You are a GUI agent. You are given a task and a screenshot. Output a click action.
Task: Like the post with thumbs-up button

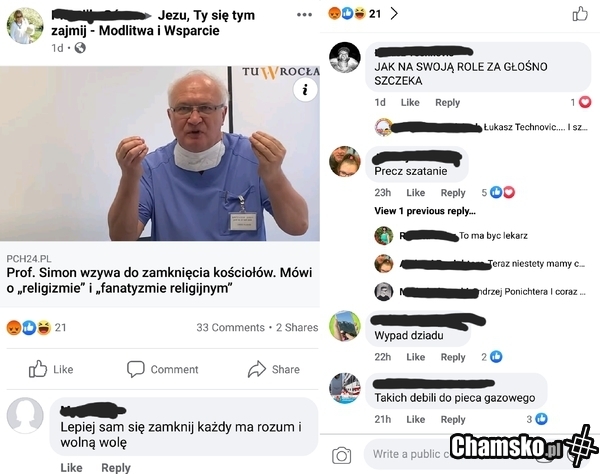(51, 369)
